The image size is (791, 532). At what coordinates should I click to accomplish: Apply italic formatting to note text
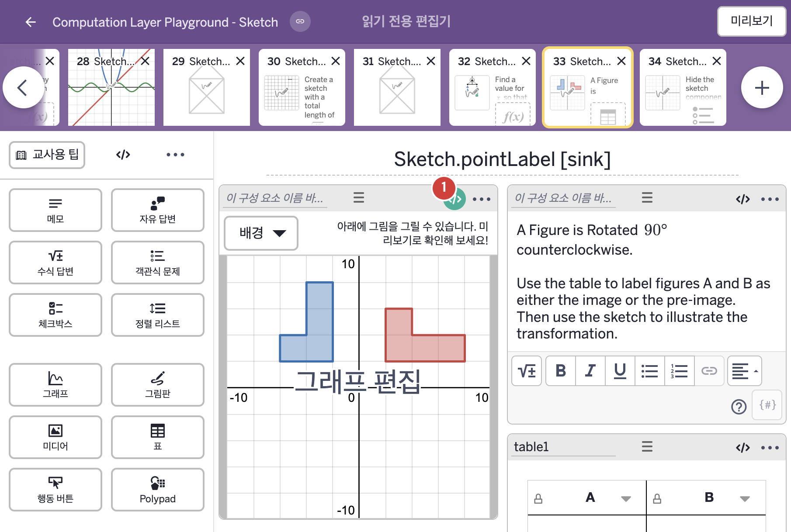click(590, 371)
